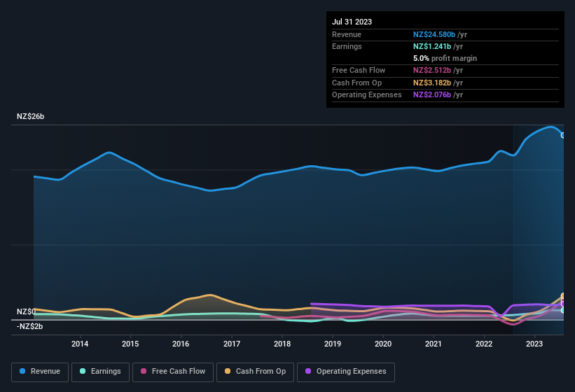
Task: Click the Revenue label in tooltip
Action: pyautogui.click(x=347, y=34)
